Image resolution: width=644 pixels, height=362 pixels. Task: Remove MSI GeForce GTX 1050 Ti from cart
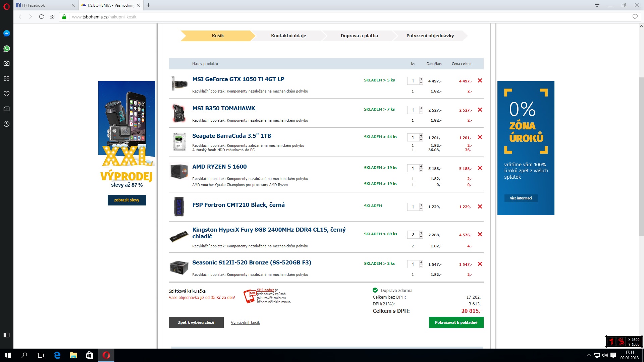tap(480, 80)
